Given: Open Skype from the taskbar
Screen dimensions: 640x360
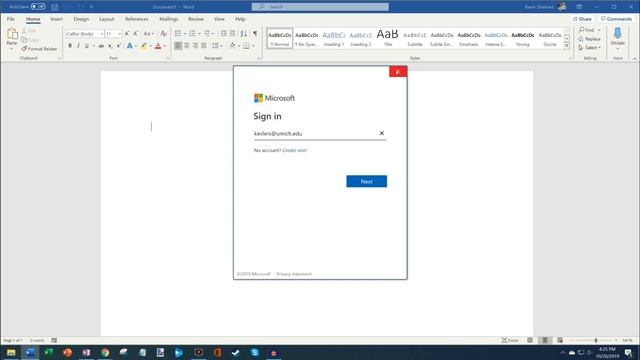Looking at the screenshot, I should 255,352.
